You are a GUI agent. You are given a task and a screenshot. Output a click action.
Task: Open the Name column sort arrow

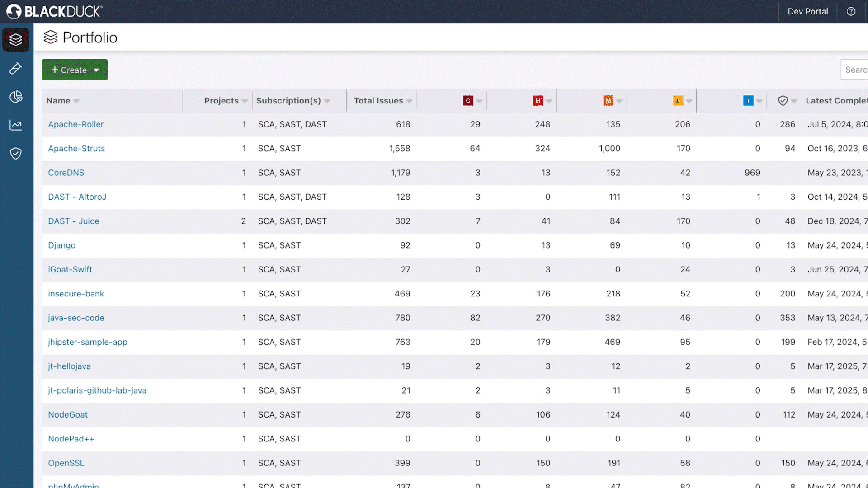pos(76,101)
